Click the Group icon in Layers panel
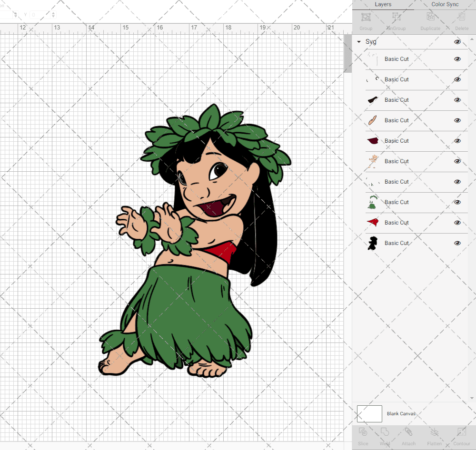The image size is (476, 450). tap(366, 17)
